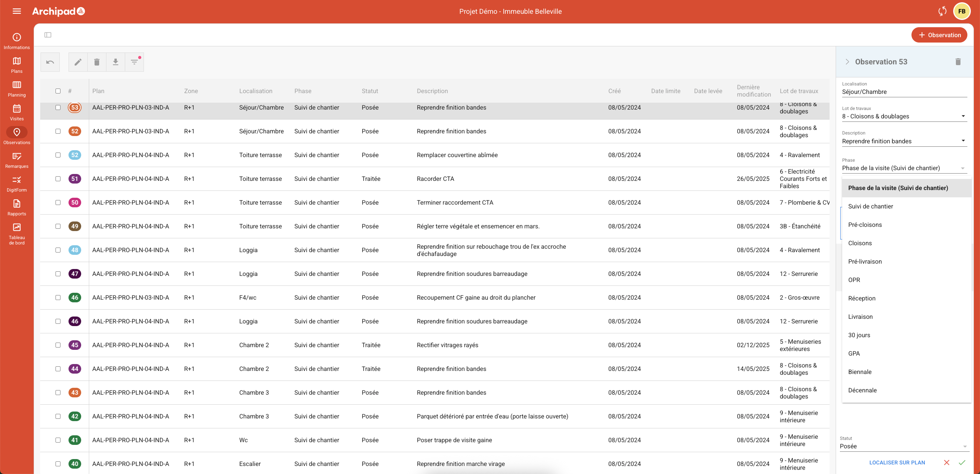This screenshot has height=474, width=980.
Task: Open DigitForm in the sidebar
Action: [17, 184]
